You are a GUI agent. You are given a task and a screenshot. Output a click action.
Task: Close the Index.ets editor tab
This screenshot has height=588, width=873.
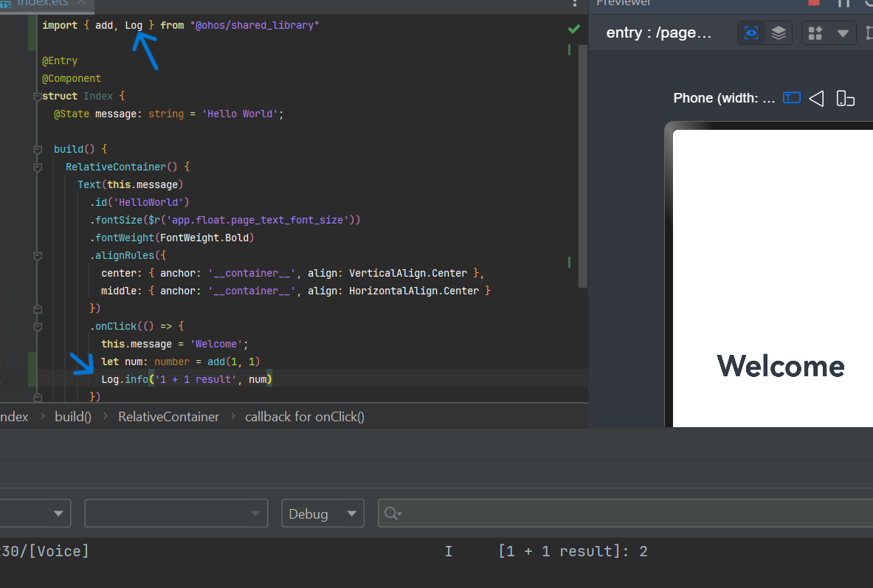tap(80, 2)
